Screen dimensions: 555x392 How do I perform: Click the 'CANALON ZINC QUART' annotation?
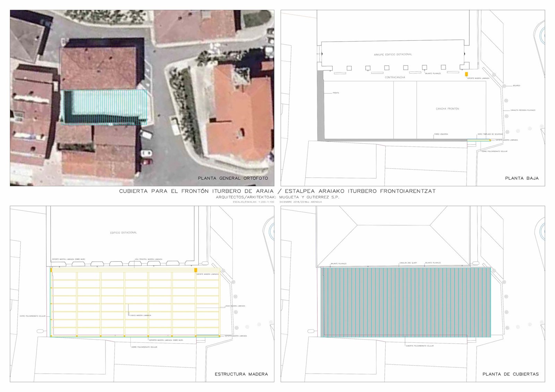[408, 263]
